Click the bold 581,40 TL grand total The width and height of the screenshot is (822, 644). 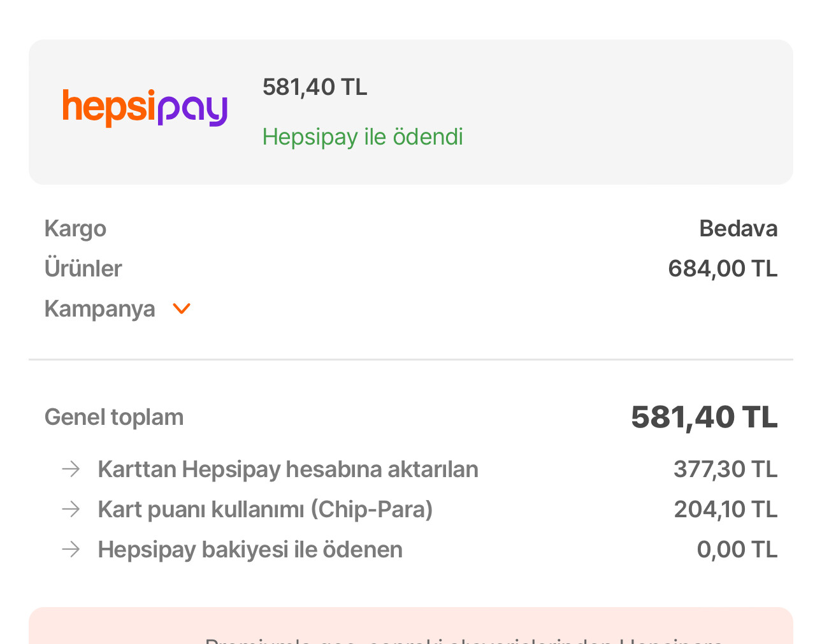tap(704, 417)
